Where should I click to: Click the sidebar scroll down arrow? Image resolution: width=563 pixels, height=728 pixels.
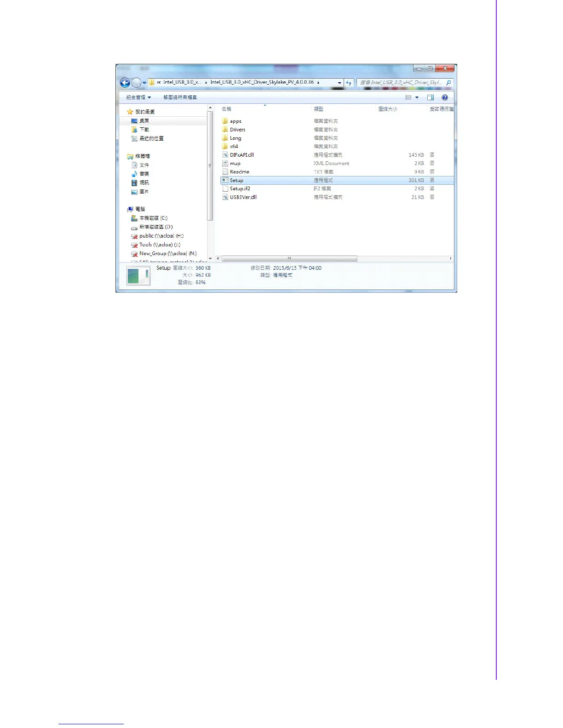pos(210,259)
